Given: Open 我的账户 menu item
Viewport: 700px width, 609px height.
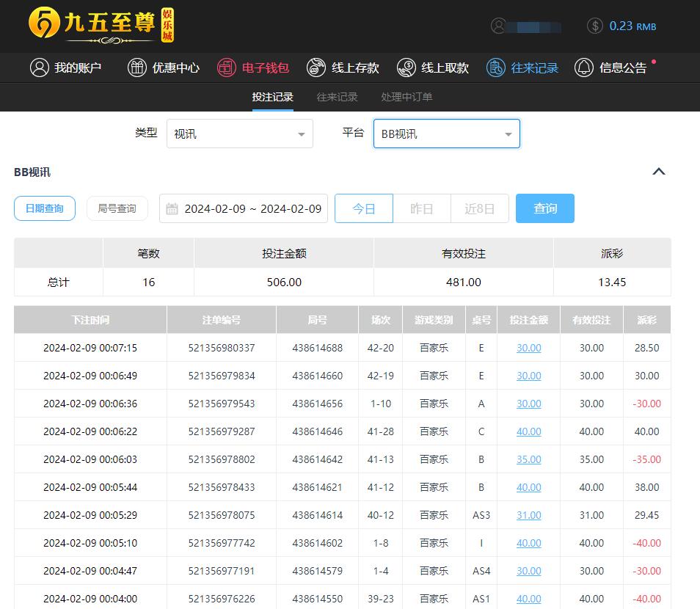Looking at the screenshot, I should pyautogui.click(x=66, y=68).
